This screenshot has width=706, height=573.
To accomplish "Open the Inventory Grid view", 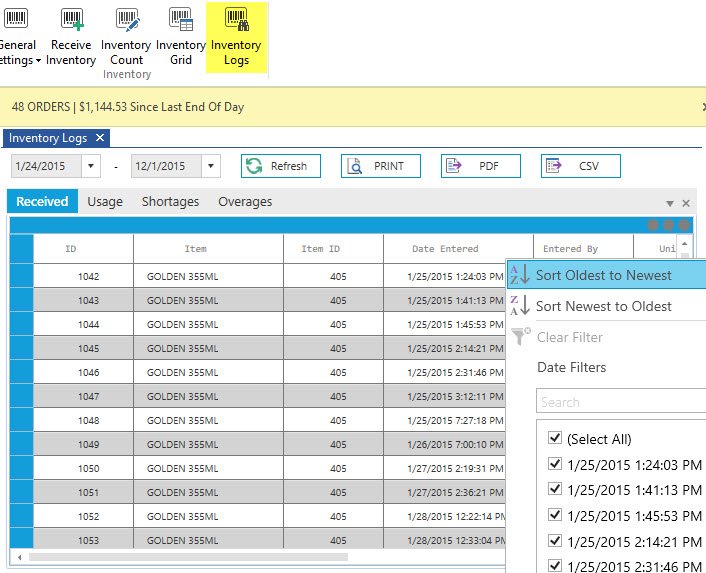I will [x=181, y=19].
